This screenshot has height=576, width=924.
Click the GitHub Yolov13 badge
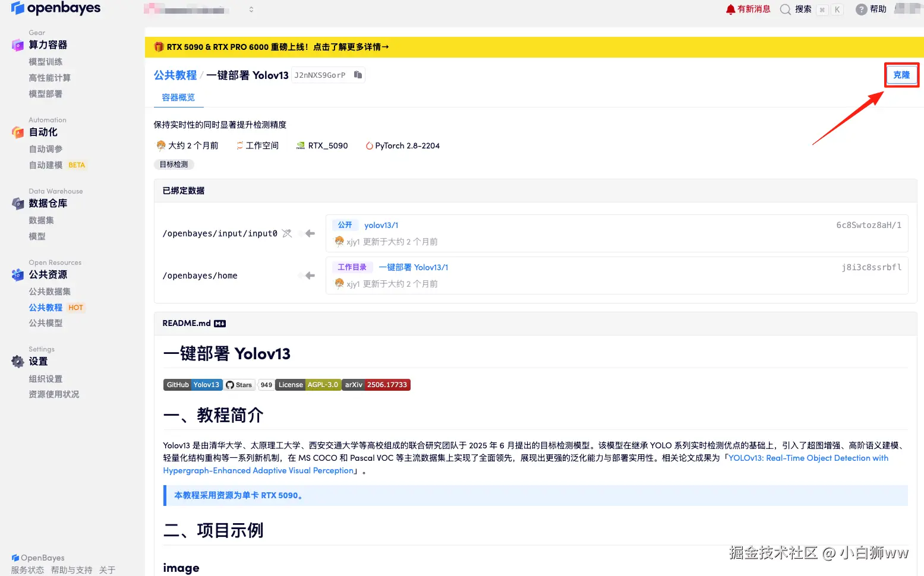[x=193, y=385]
